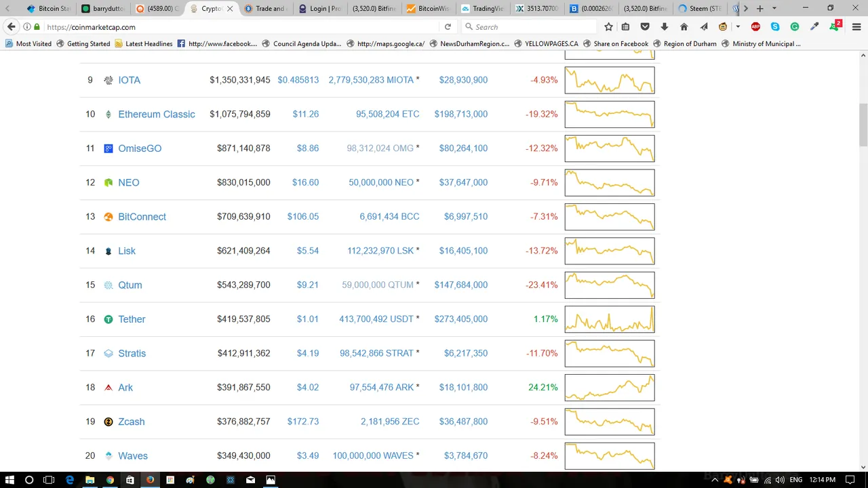Viewport: 868px width, 488px height.
Task: Open Microsoft Edge from the taskbar
Action: [69, 480]
